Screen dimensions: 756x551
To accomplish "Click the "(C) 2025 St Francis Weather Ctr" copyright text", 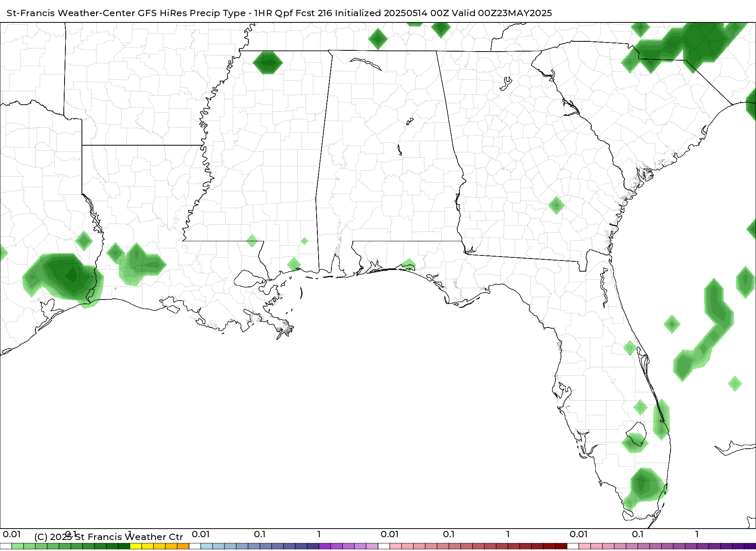I will click(109, 537).
